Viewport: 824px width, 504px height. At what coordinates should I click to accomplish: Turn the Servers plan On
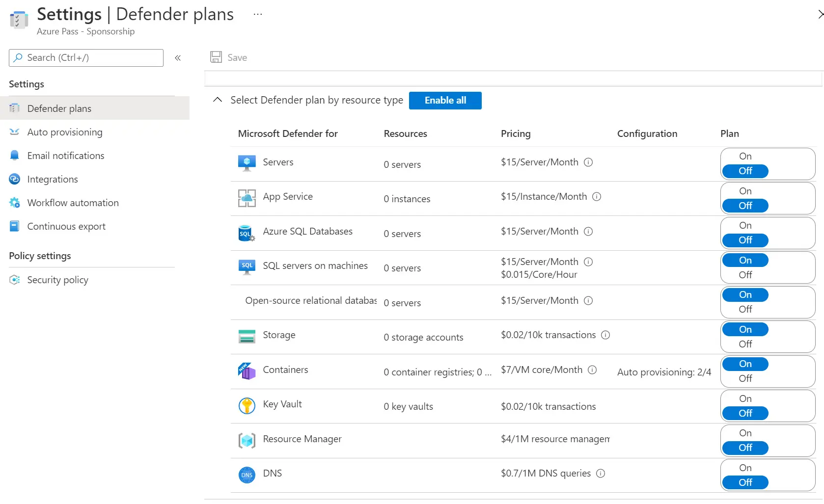tap(745, 156)
